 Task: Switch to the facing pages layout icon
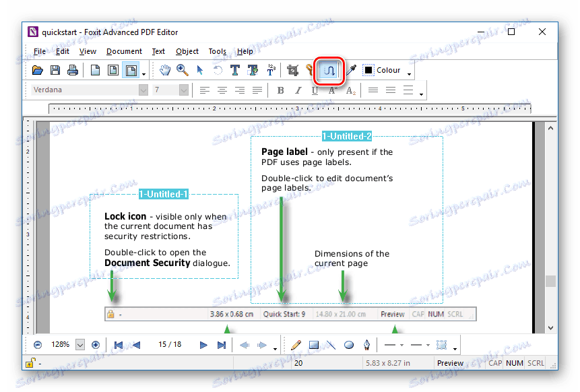[131, 70]
